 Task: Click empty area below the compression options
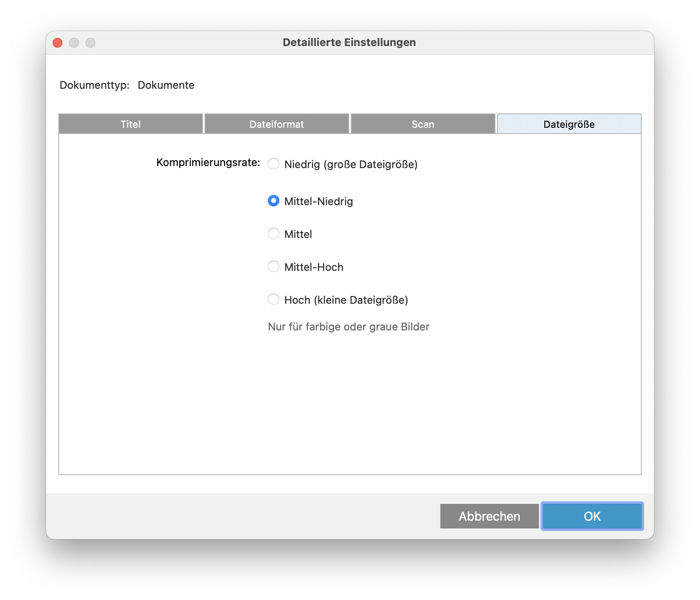click(x=349, y=403)
